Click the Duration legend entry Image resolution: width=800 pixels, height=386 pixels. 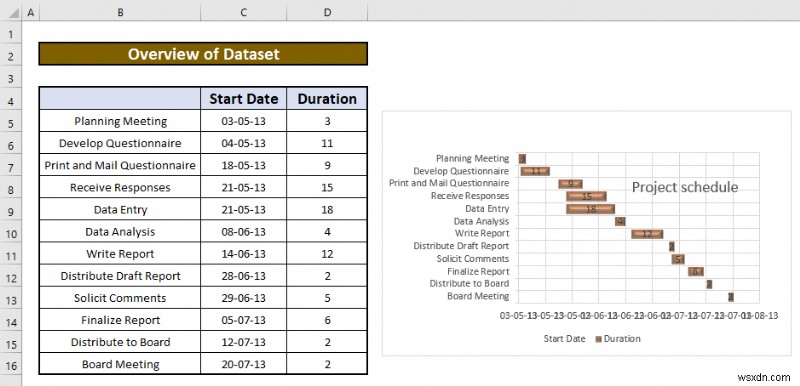pyautogui.click(x=618, y=339)
